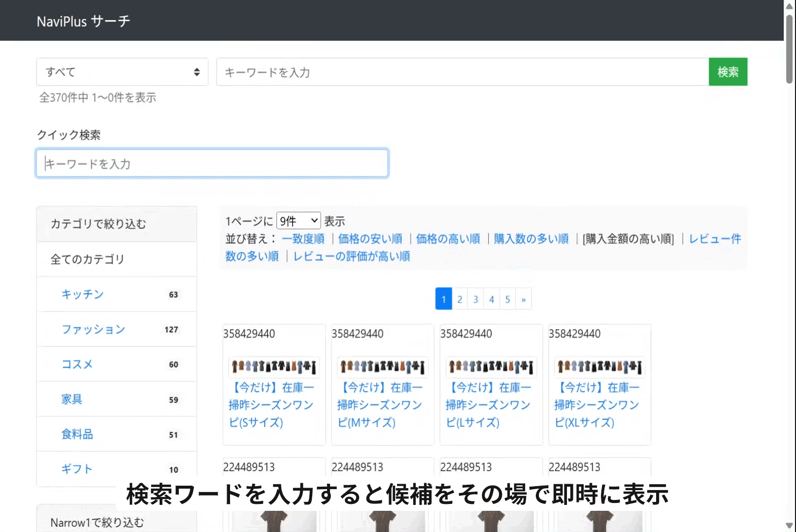796x532 pixels.
Task: Sort results by 価格の高い順
Action: (448, 238)
